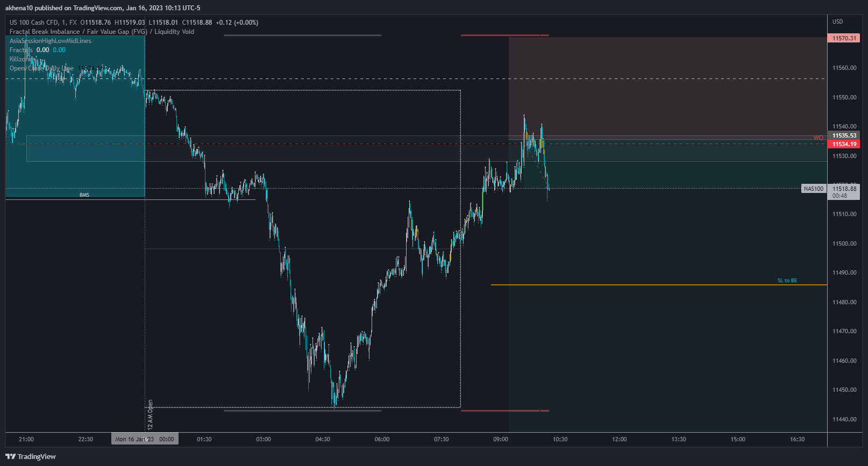
Task: Click the 03:00 time axis label
Action: pos(264,439)
